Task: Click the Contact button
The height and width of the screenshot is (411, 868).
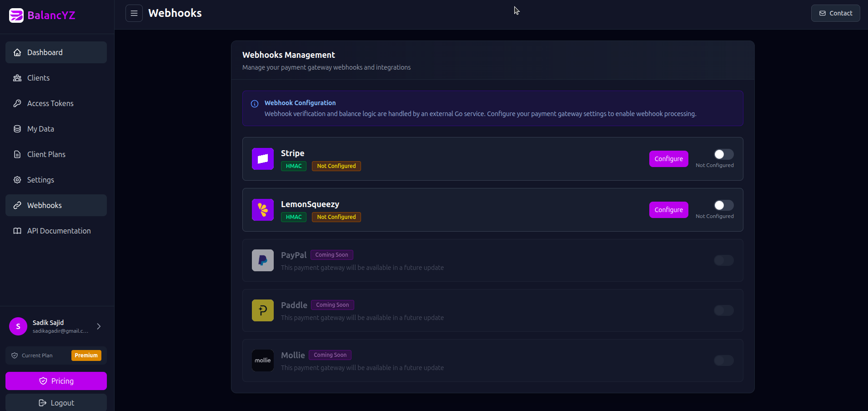Action: (x=835, y=13)
